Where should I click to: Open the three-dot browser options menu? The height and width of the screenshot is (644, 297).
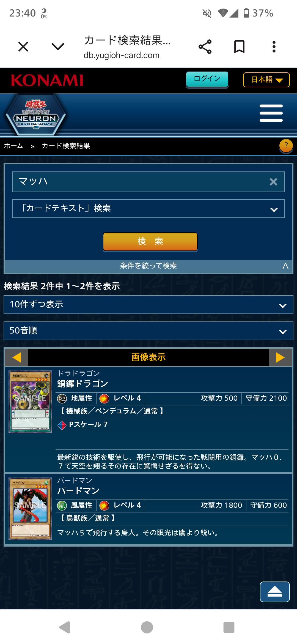[274, 47]
